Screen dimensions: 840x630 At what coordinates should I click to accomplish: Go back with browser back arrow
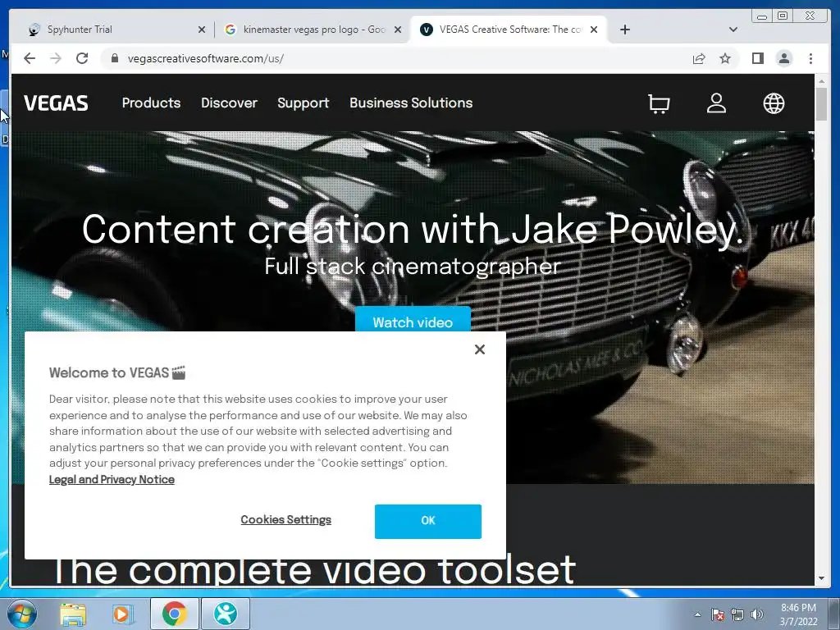[x=30, y=58]
